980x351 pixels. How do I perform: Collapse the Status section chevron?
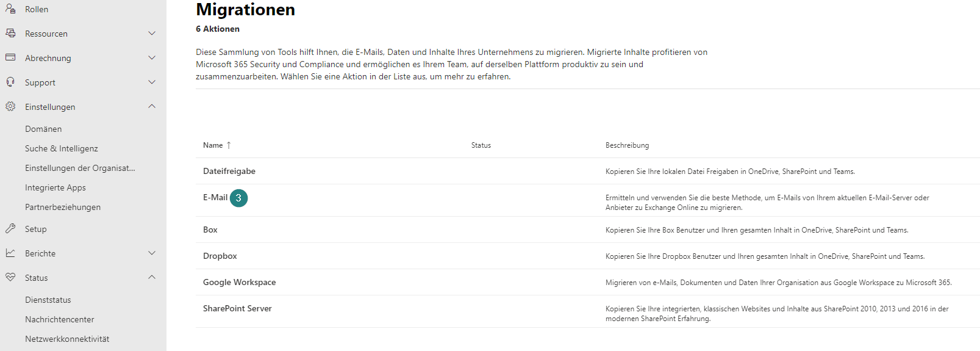pos(152,277)
